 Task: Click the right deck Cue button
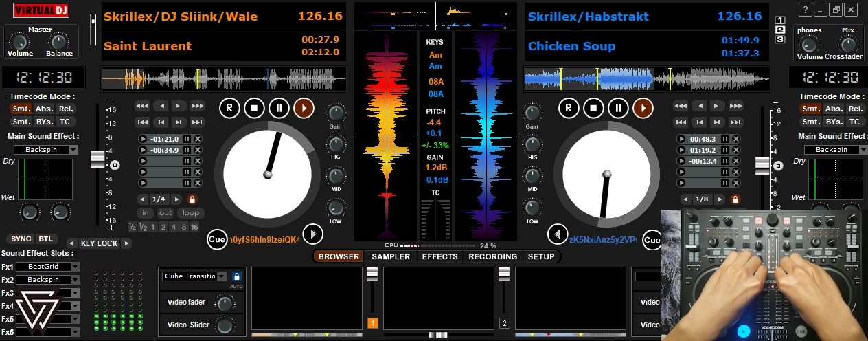pos(651,240)
